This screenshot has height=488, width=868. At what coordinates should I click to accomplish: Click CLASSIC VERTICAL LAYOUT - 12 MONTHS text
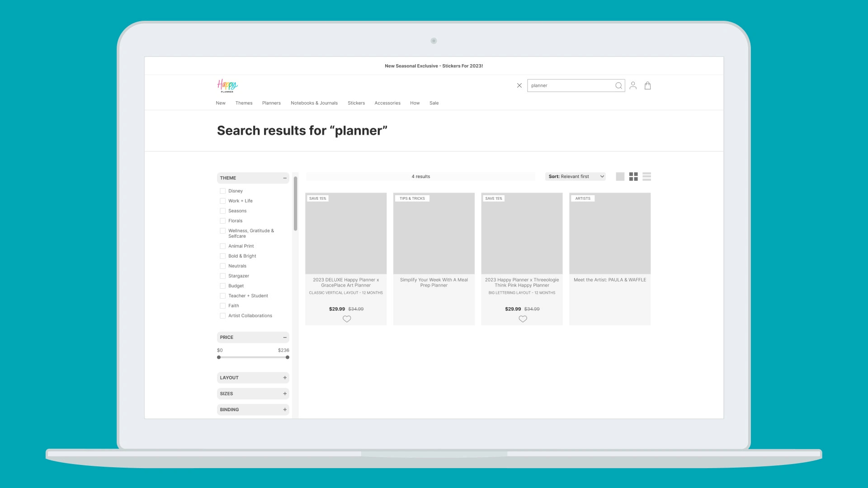pos(346,293)
